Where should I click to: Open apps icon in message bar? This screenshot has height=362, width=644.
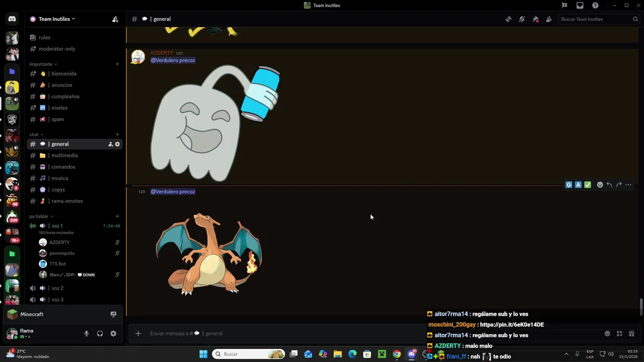[x=619, y=333]
